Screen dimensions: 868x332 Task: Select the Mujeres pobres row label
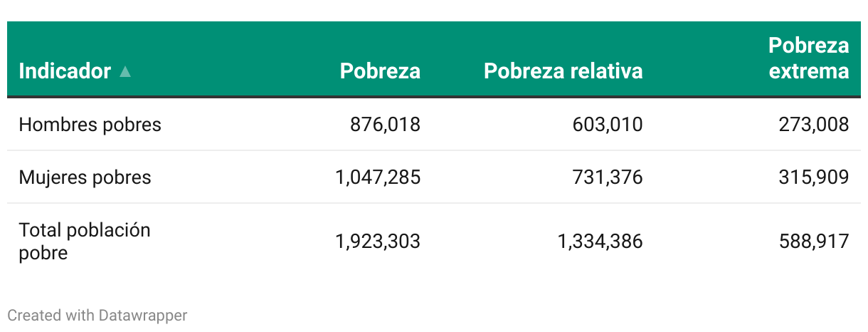(85, 177)
